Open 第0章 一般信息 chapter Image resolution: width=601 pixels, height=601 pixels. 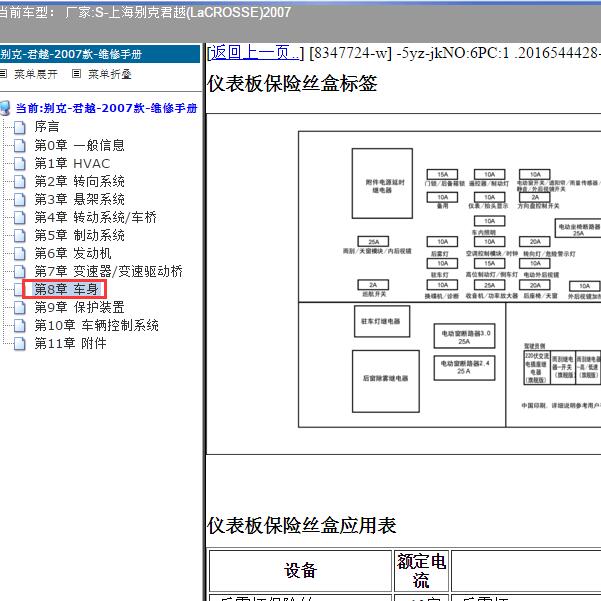(79, 145)
